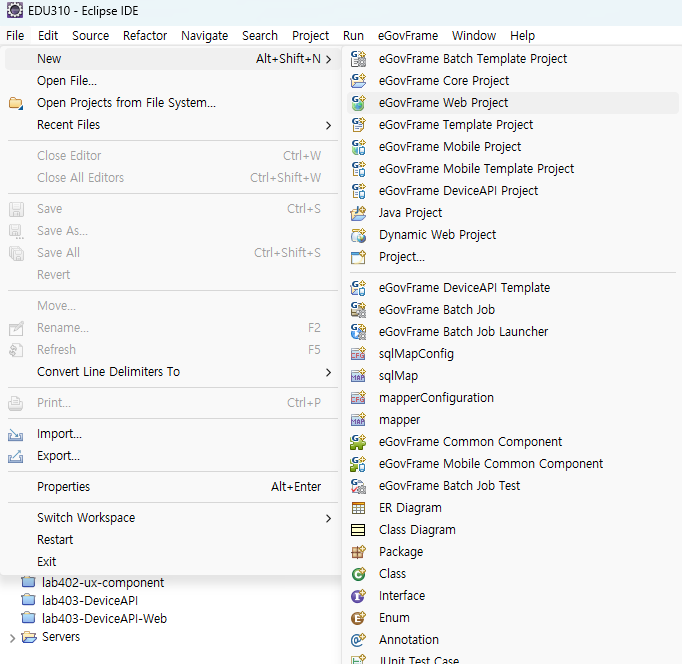Click the eGovFrame Batch Job Test icon
The width and height of the screenshot is (682, 664).
pos(358,486)
